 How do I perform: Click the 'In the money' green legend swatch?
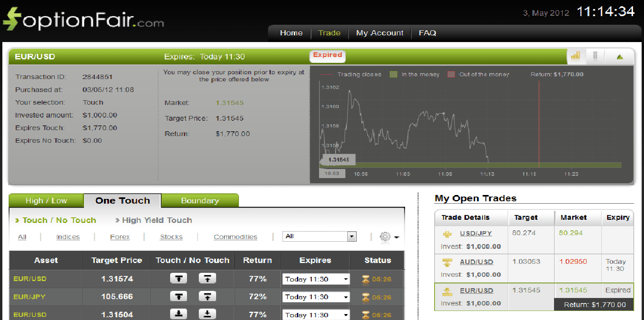tap(393, 74)
